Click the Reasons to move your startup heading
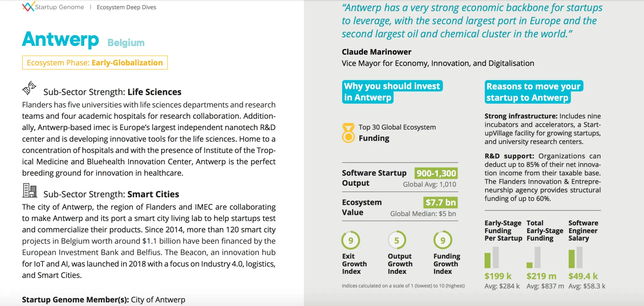This screenshot has width=644, height=306. pyautogui.click(x=533, y=92)
